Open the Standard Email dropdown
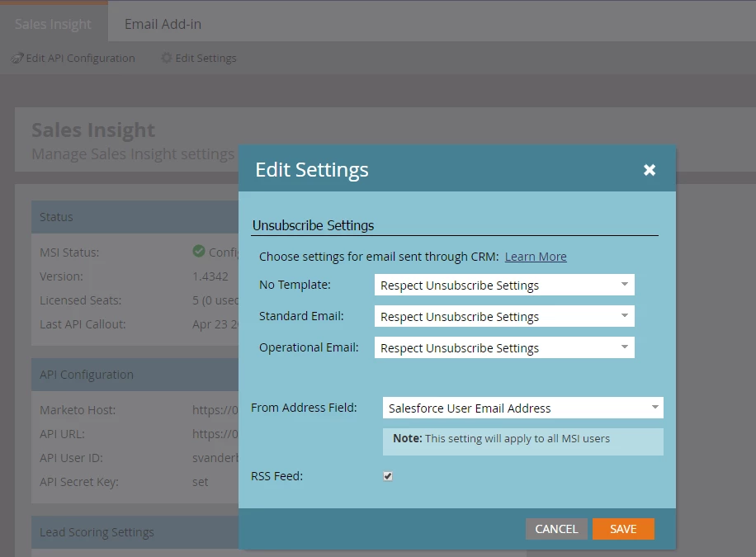756x557 pixels. click(x=504, y=316)
